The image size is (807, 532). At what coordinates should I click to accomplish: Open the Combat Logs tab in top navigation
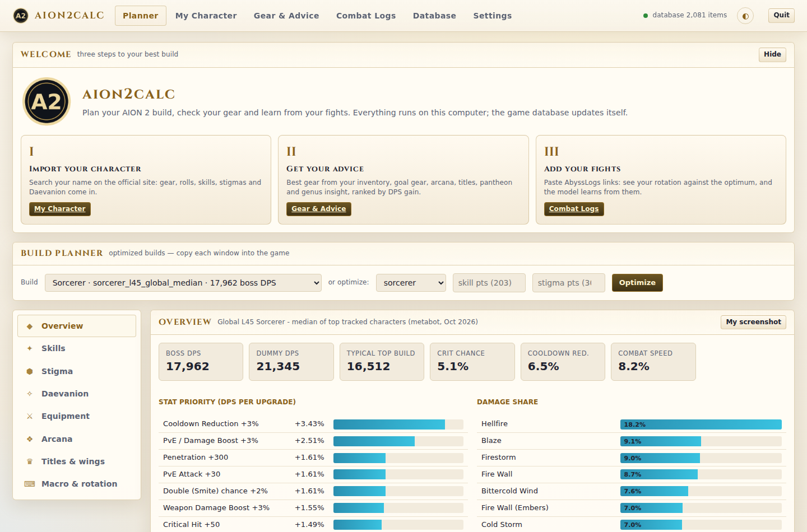click(x=366, y=16)
